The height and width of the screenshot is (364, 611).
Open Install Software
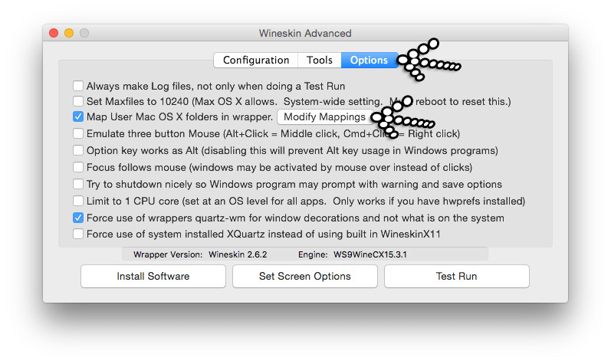pyautogui.click(x=153, y=276)
